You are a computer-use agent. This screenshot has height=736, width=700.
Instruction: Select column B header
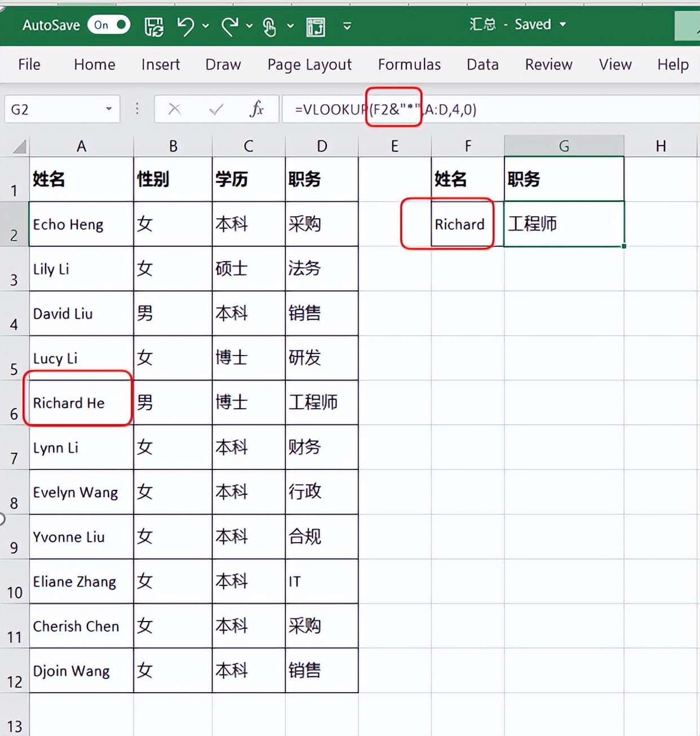pyautogui.click(x=173, y=147)
